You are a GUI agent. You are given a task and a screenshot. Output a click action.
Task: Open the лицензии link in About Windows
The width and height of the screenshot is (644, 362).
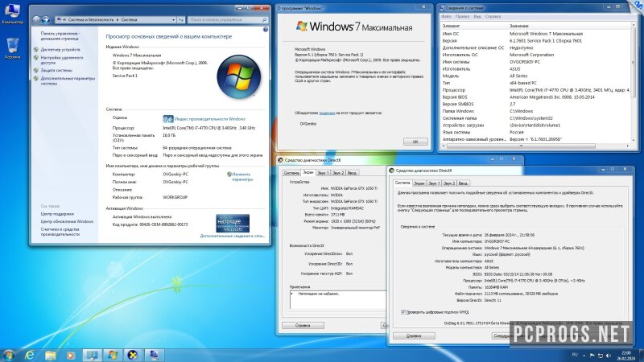click(x=327, y=113)
